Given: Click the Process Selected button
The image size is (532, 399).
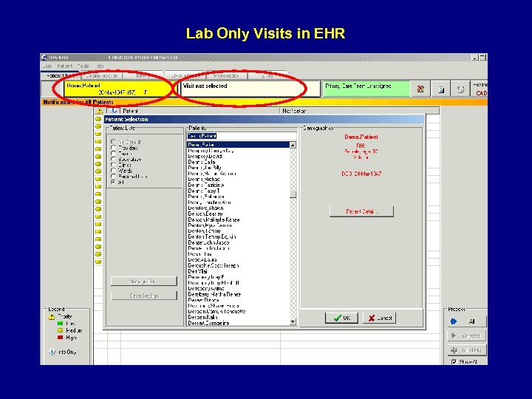Looking at the screenshot, I should pyautogui.click(x=467, y=335).
